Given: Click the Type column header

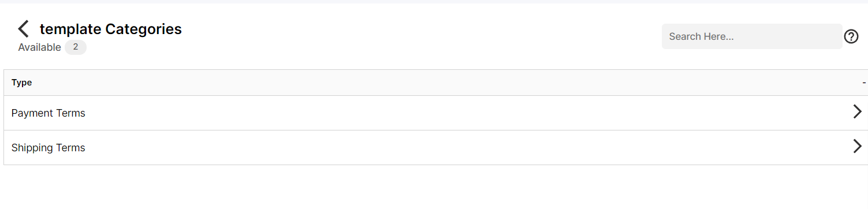Looking at the screenshot, I should [x=21, y=83].
